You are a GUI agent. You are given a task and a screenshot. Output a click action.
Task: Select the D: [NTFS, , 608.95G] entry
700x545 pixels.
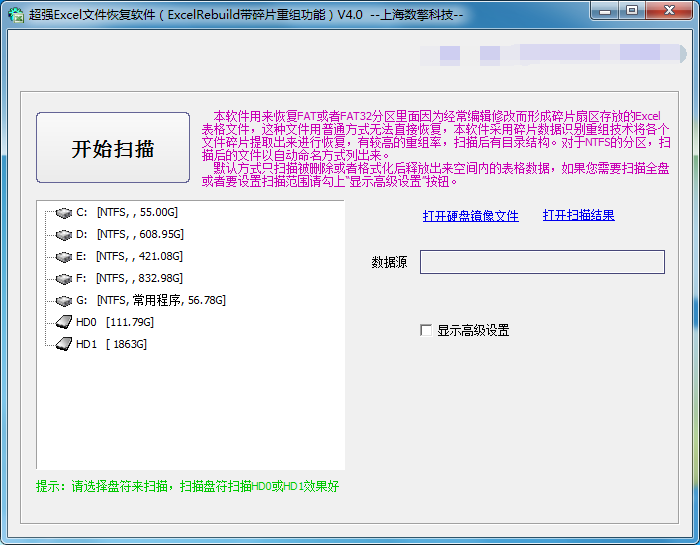click(x=139, y=235)
